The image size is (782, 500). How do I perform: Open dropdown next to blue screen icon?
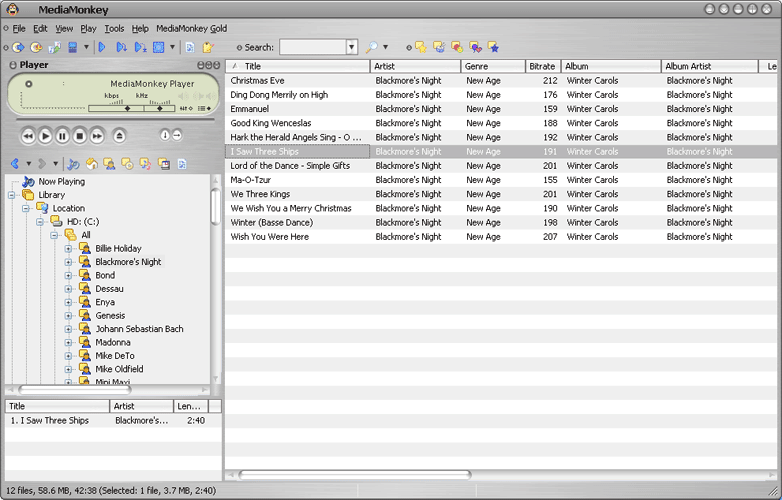[86, 47]
